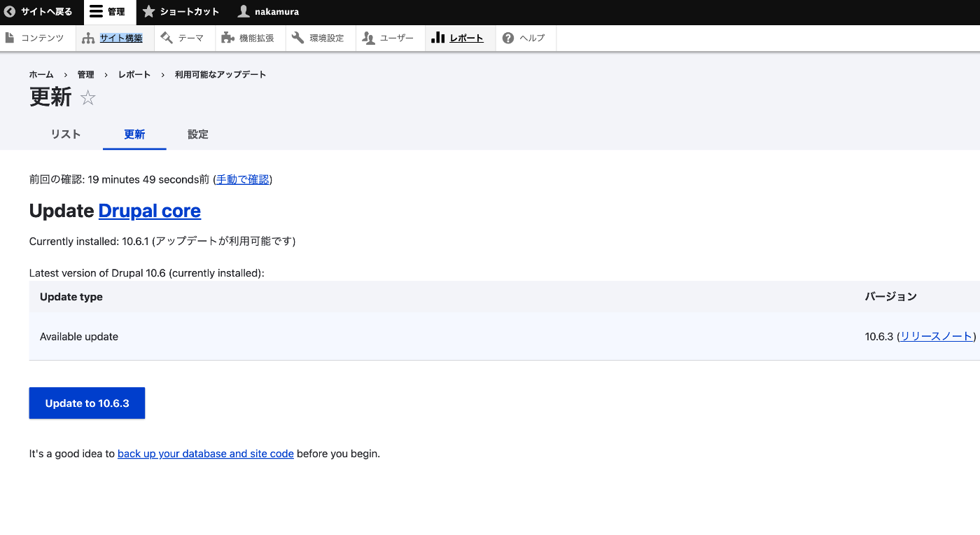Open the テーマ menu label
This screenshot has width=980, height=535.
pos(191,39)
